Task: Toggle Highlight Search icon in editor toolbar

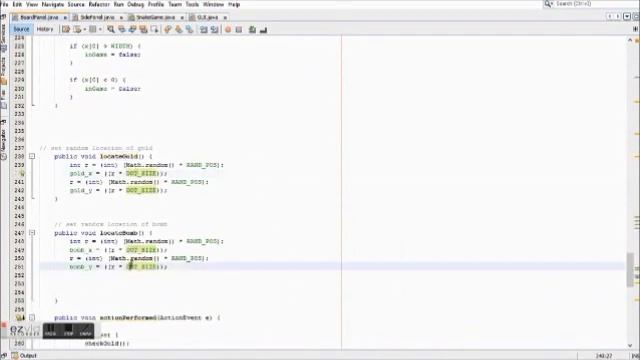Action: 143,29
